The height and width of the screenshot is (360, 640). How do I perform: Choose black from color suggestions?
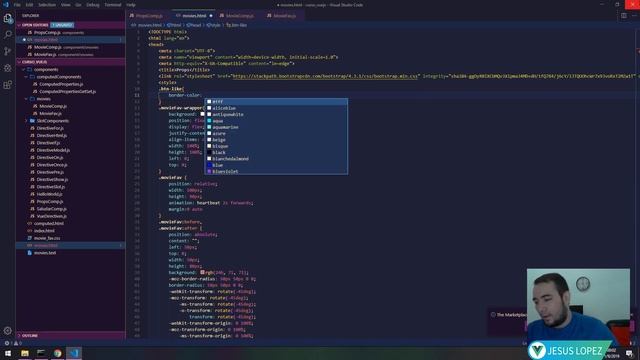coord(276,152)
